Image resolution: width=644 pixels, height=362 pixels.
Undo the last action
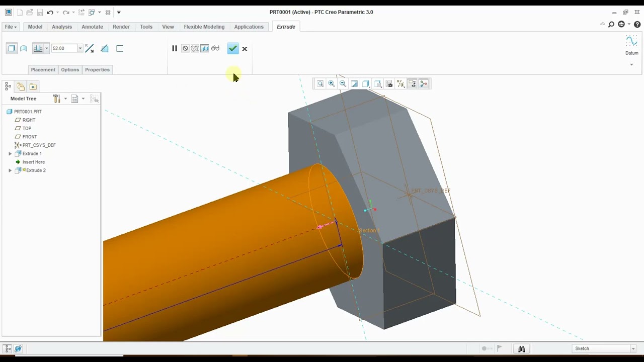tap(50, 12)
